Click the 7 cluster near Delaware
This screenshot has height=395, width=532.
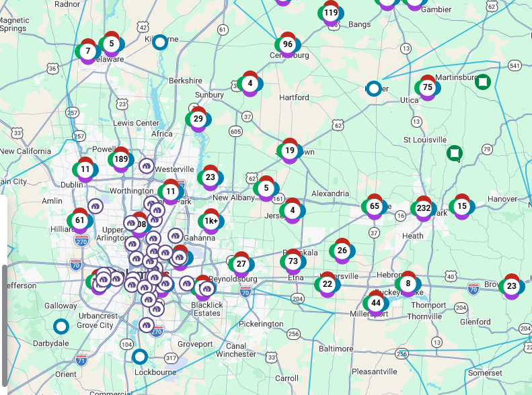[87, 51]
